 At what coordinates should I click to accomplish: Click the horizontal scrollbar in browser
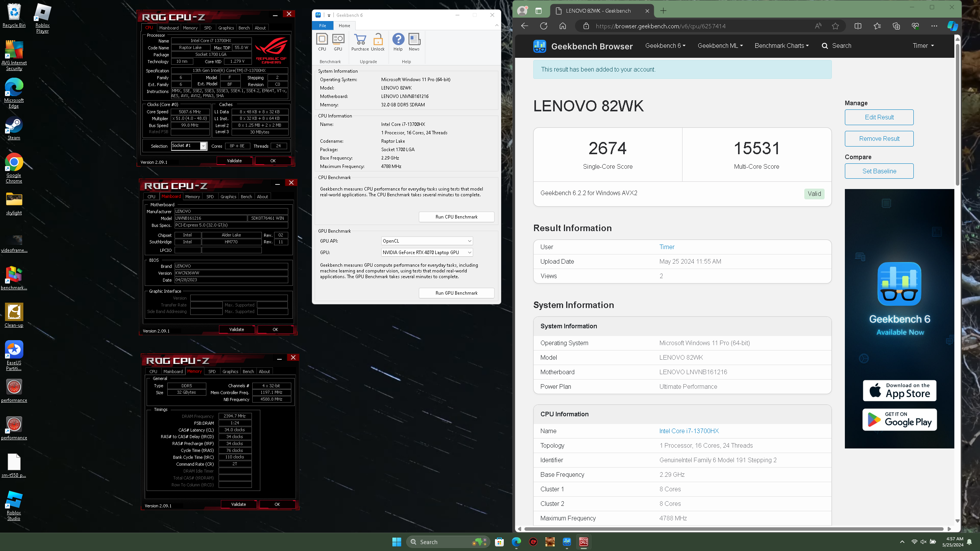733,529
